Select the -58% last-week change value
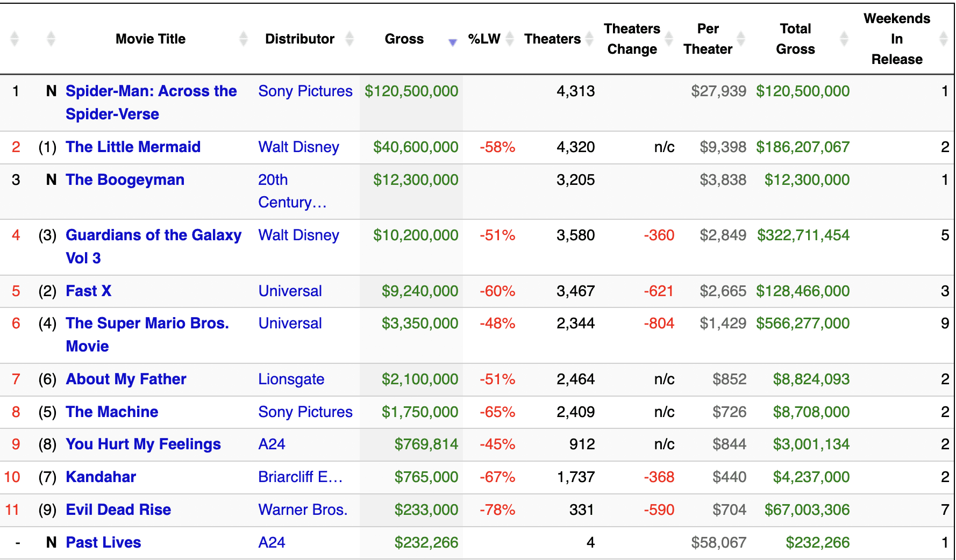The width and height of the screenshot is (956, 560). pyautogui.click(x=497, y=147)
